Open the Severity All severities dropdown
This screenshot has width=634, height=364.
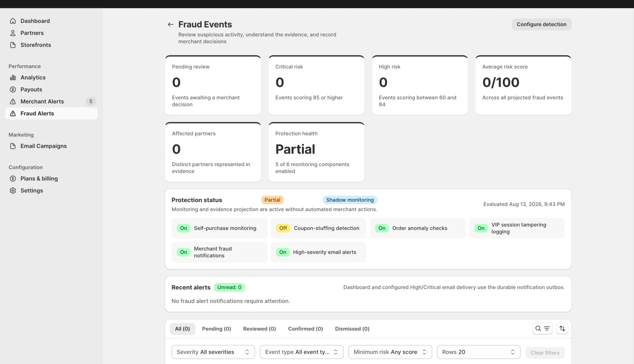213,352
